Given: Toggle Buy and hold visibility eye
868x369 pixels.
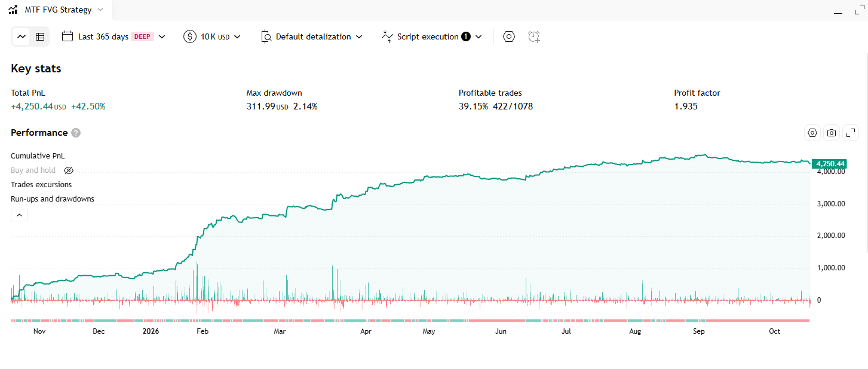Looking at the screenshot, I should pos(69,170).
